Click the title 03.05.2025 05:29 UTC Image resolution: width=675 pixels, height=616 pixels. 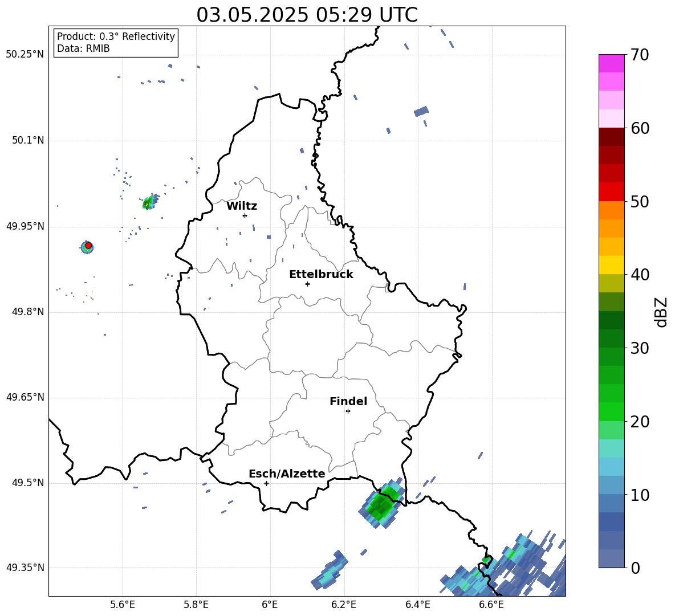coord(307,15)
